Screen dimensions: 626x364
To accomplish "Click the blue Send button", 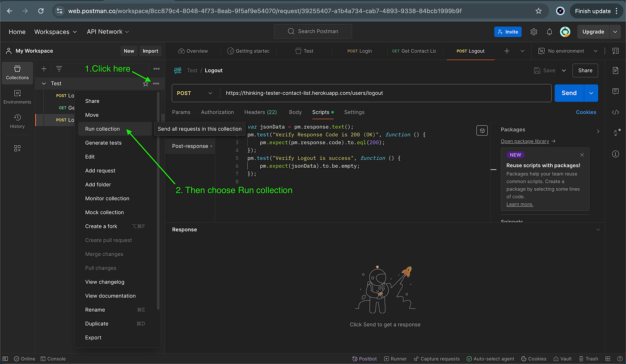I will click(569, 93).
